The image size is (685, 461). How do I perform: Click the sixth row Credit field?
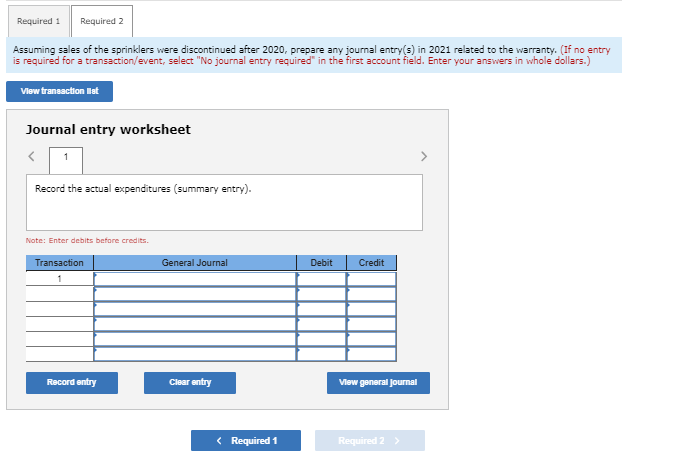371,354
